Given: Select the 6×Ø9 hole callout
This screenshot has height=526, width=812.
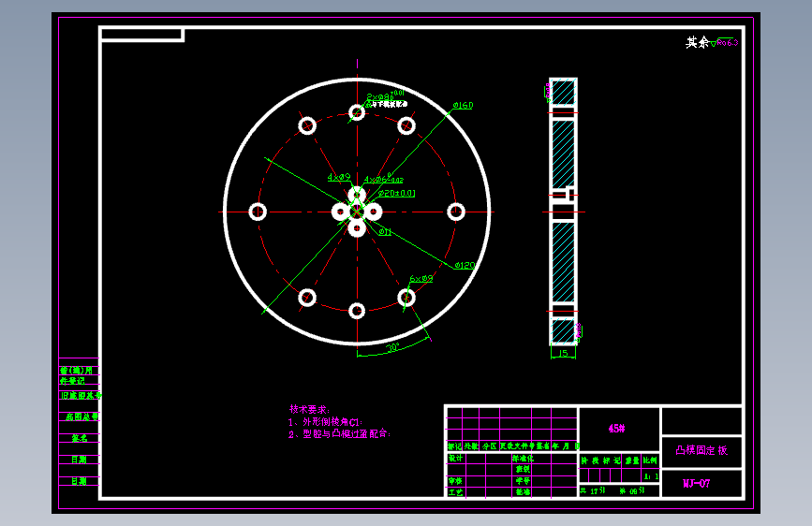Looking at the screenshot, I should (x=421, y=279).
